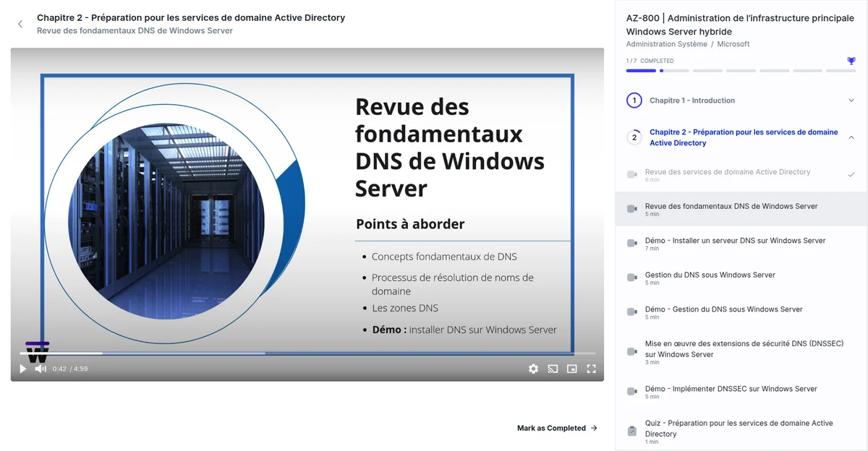The image size is (868, 451).
Task: Click the W logo in video corner
Action: tap(37, 352)
